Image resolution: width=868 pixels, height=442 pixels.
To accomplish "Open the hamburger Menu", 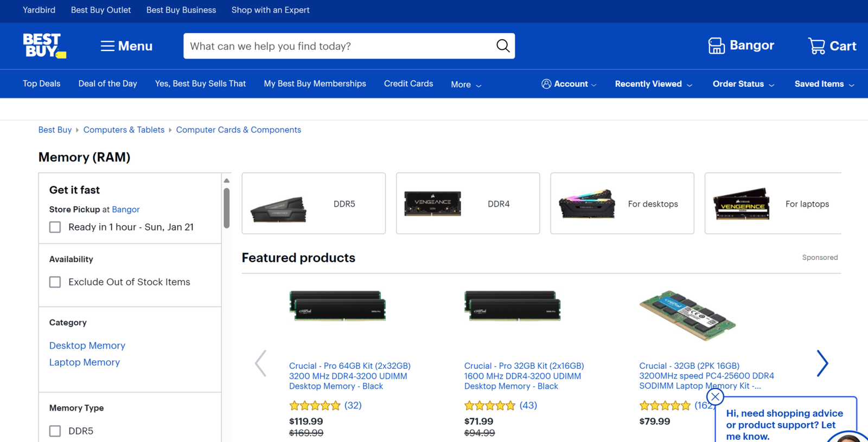I will [126, 46].
